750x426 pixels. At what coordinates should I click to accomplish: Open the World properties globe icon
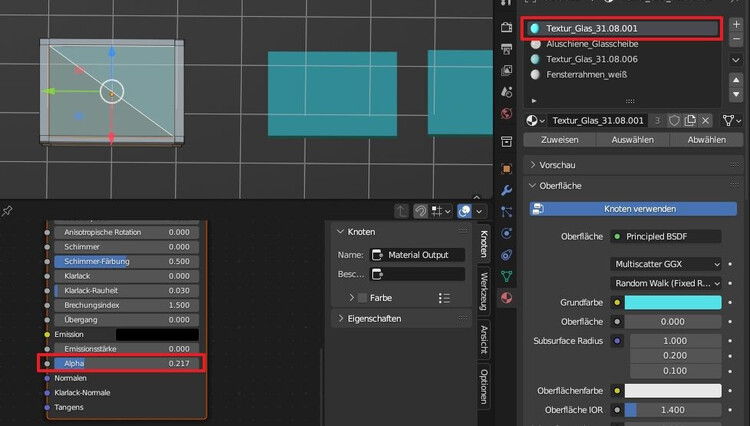pyautogui.click(x=506, y=113)
